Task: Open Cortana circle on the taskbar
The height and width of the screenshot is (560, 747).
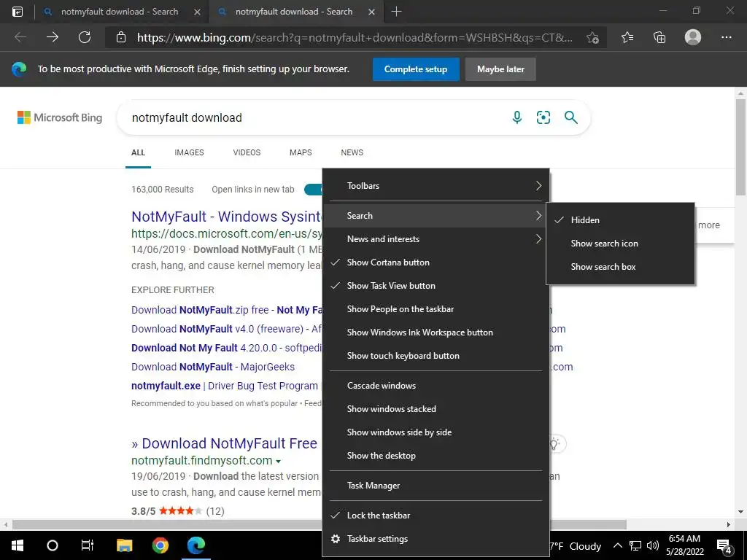Action: tap(53, 545)
